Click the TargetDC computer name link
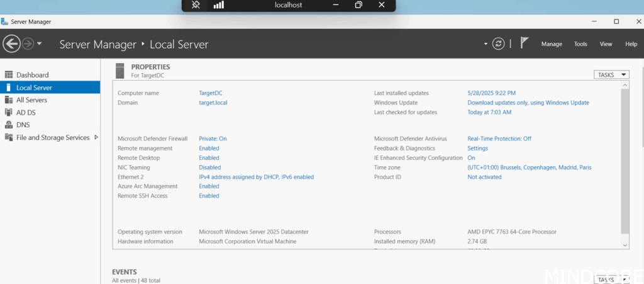 click(x=211, y=93)
